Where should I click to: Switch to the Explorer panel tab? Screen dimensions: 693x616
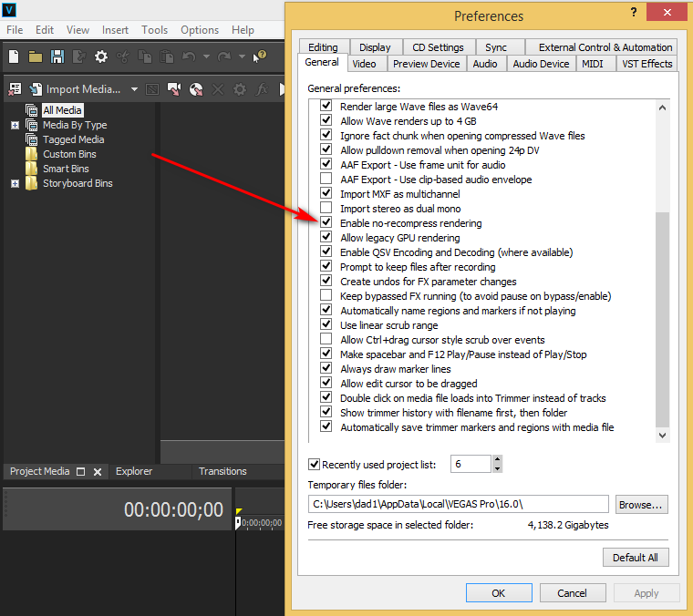(x=134, y=471)
